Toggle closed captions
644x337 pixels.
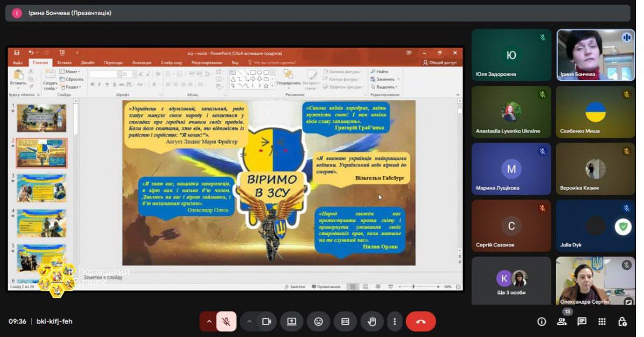345,321
